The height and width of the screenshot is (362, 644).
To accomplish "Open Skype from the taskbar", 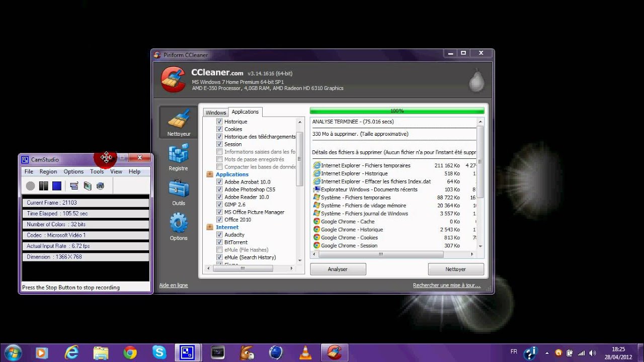I will [x=159, y=353].
